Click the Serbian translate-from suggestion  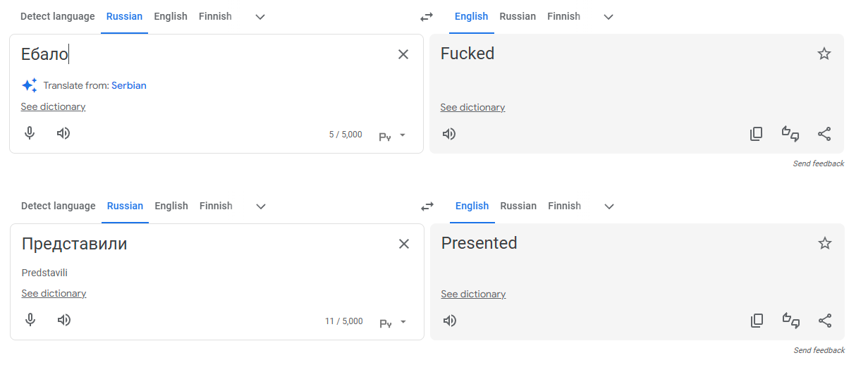(x=129, y=85)
